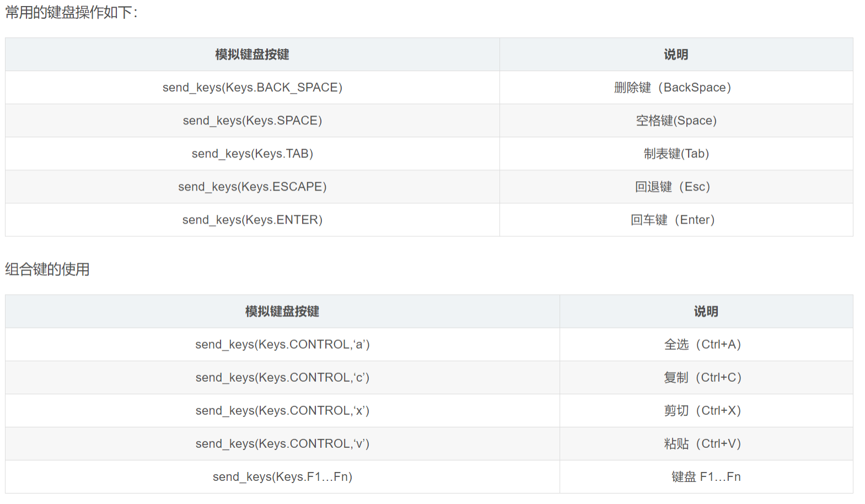Viewport: 865px width, 504px height.
Task: Click the send_keys(Keys.SPACE) table cell
Action: pos(252,121)
